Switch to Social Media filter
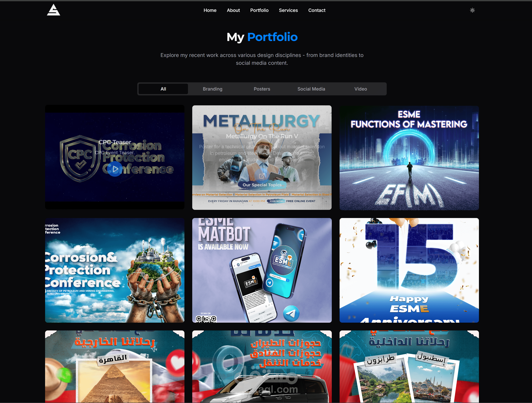Viewport: 532px width, 403px height. [311, 89]
